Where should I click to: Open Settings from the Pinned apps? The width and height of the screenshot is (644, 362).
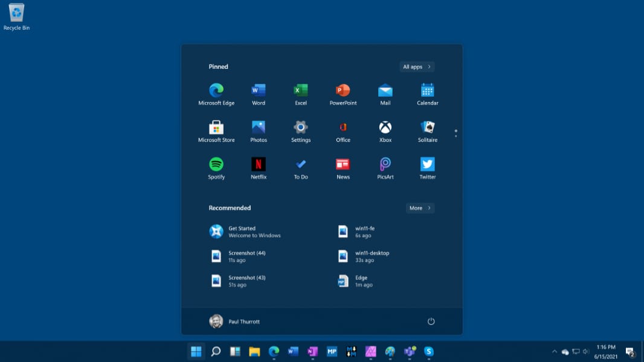(x=301, y=132)
